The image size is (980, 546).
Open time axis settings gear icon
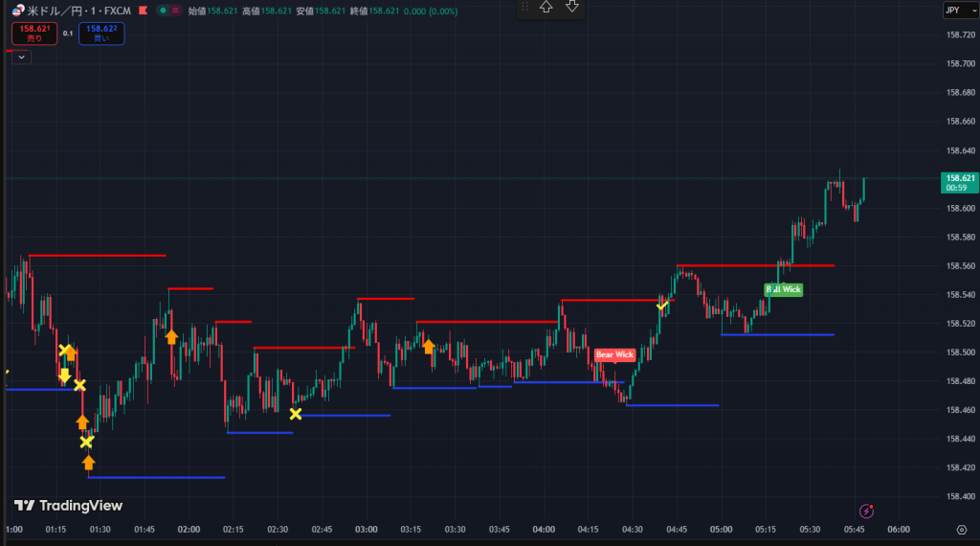[x=961, y=529]
